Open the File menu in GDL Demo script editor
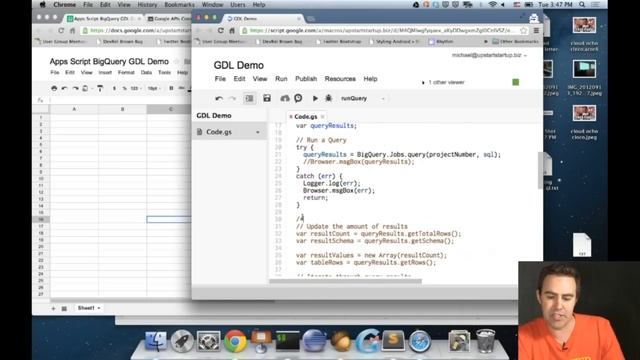 (x=220, y=79)
